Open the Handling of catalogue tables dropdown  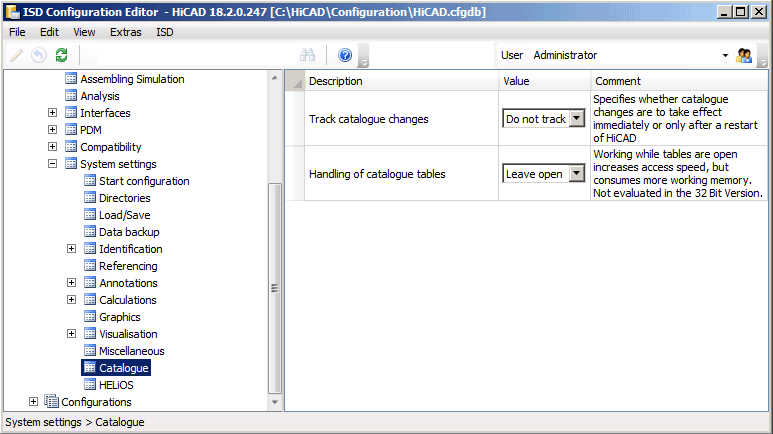tap(577, 174)
